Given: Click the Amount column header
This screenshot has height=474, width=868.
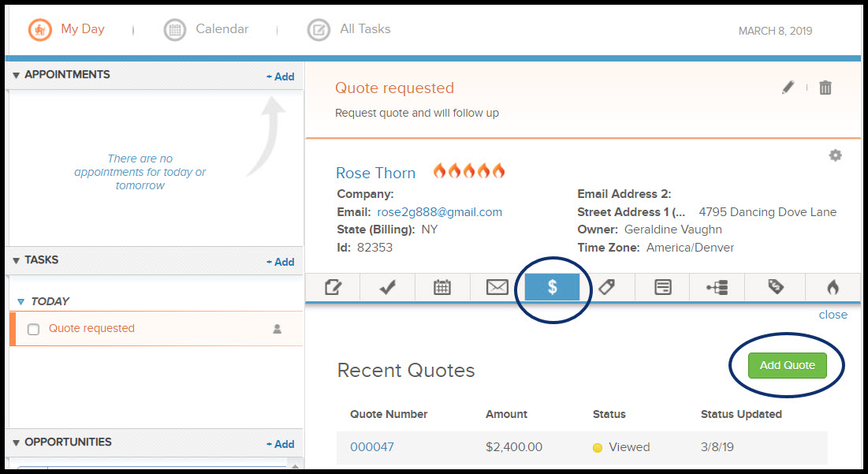Looking at the screenshot, I should tap(506, 414).
